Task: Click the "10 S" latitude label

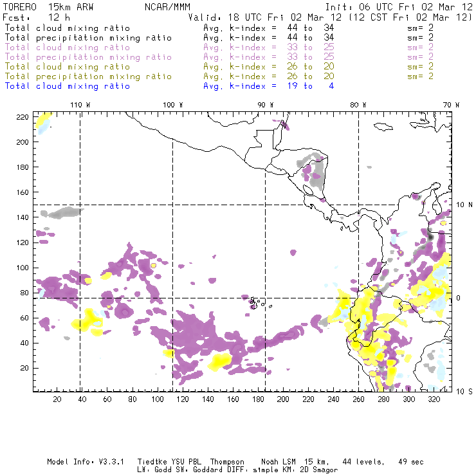Action: click(x=464, y=392)
